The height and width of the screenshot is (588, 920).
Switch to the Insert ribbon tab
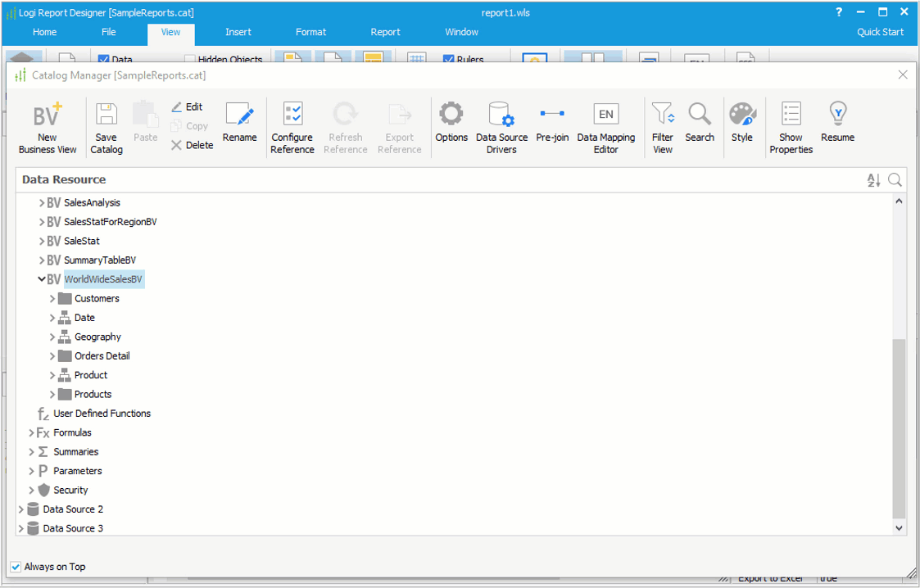pyautogui.click(x=238, y=32)
